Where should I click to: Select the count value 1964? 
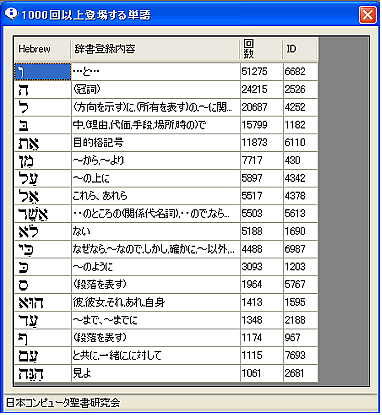pyautogui.click(x=262, y=285)
